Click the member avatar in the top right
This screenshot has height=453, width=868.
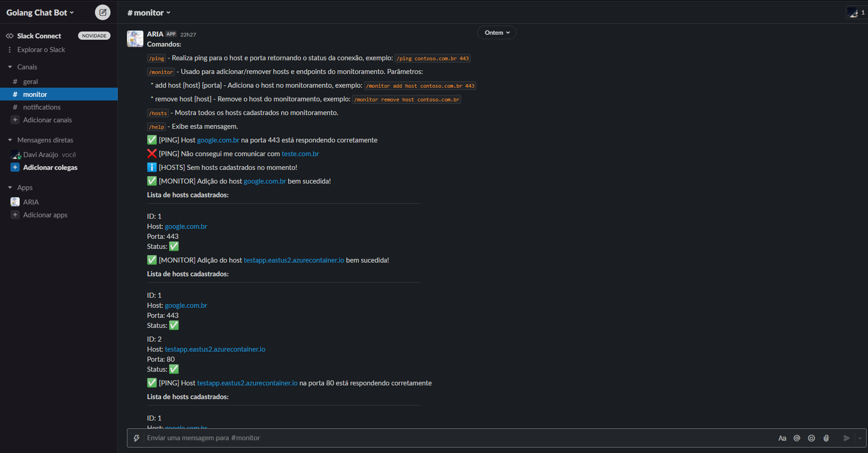point(852,12)
